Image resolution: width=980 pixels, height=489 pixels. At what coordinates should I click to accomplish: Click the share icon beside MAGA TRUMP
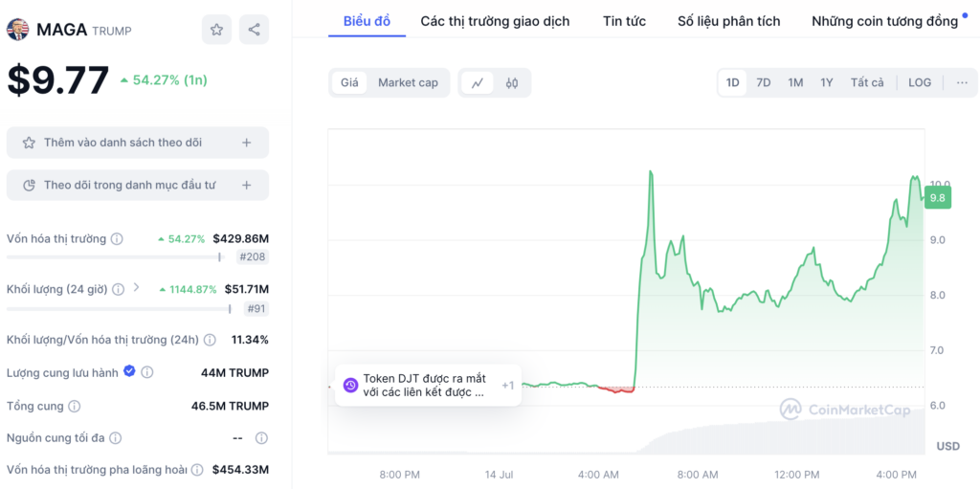point(254,30)
